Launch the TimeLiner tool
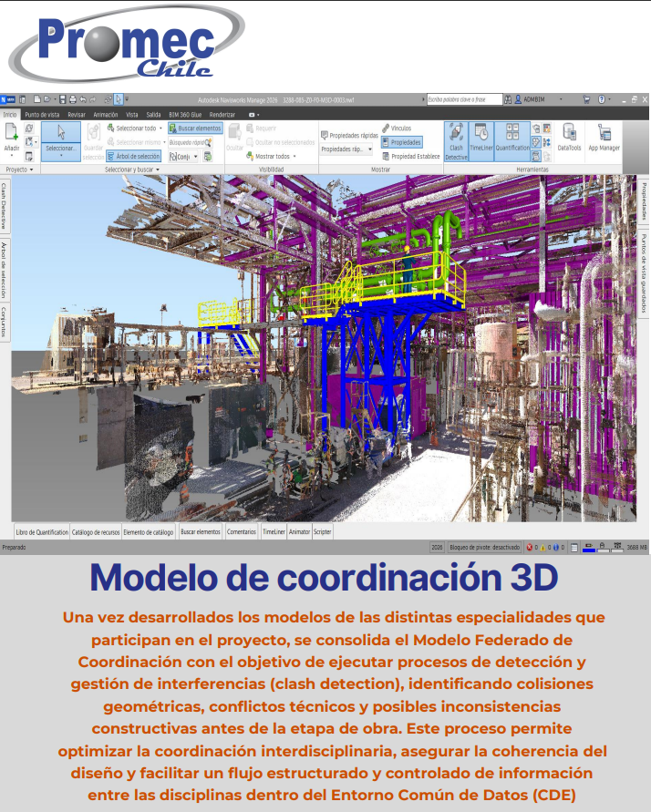This screenshot has height=812, width=651. coord(480,142)
